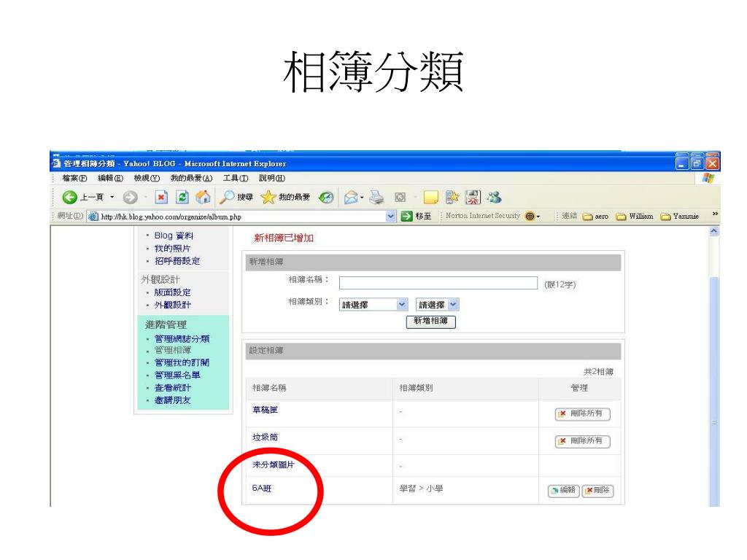The image size is (747, 560).
Task: Open 管理網誌分類 in sidebar
Action: [x=182, y=338]
